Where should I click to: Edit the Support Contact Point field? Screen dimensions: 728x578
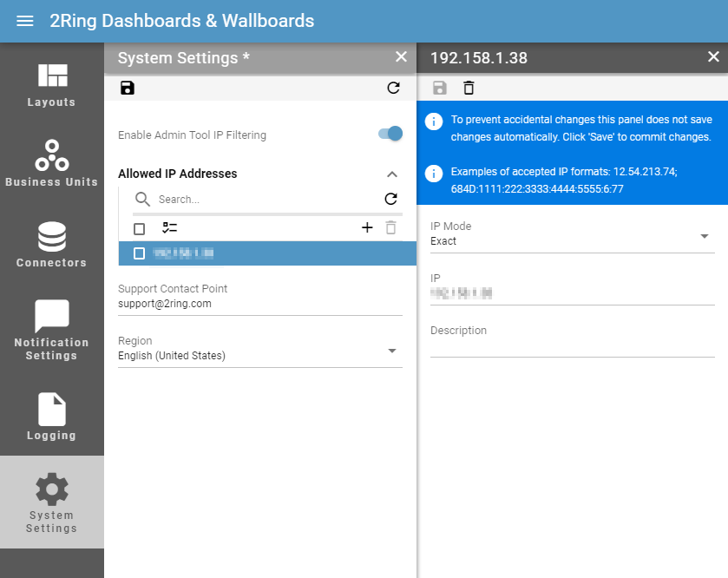260,304
